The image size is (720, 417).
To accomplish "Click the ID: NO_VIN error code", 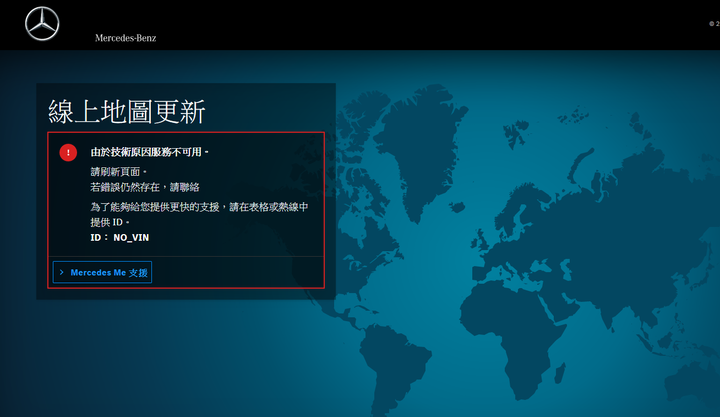I will click(119, 237).
